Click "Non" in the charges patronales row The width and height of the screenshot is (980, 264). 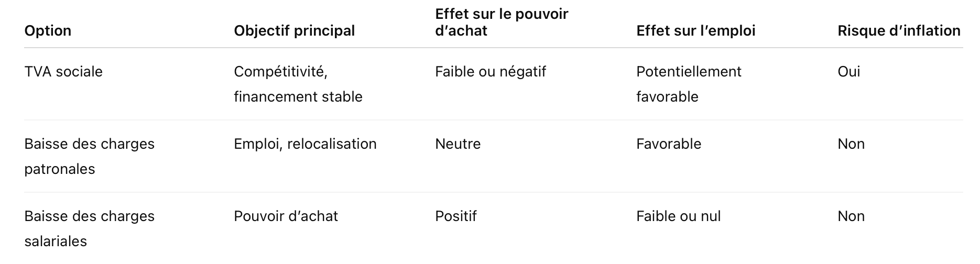click(x=851, y=144)
